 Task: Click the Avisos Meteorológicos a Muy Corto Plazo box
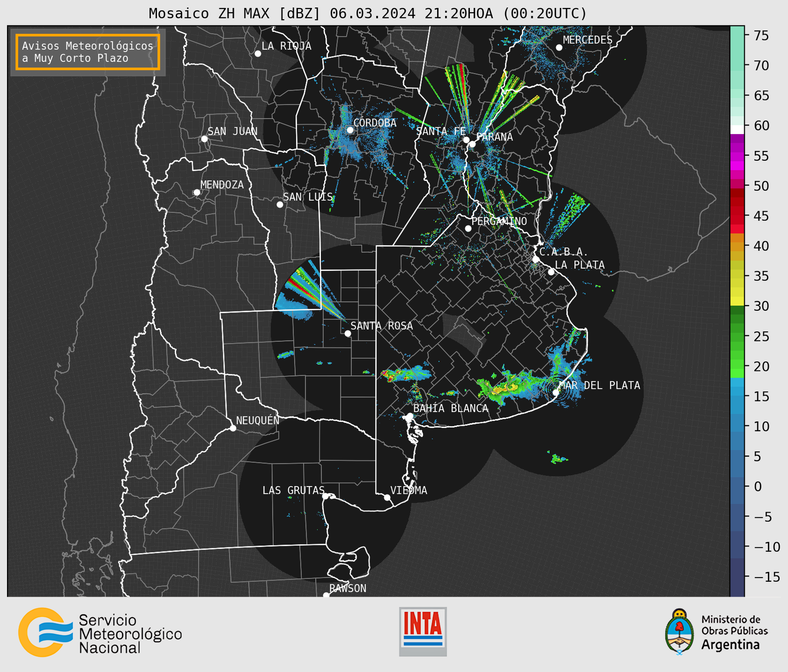pyautogui.click(x=88, y=52)
